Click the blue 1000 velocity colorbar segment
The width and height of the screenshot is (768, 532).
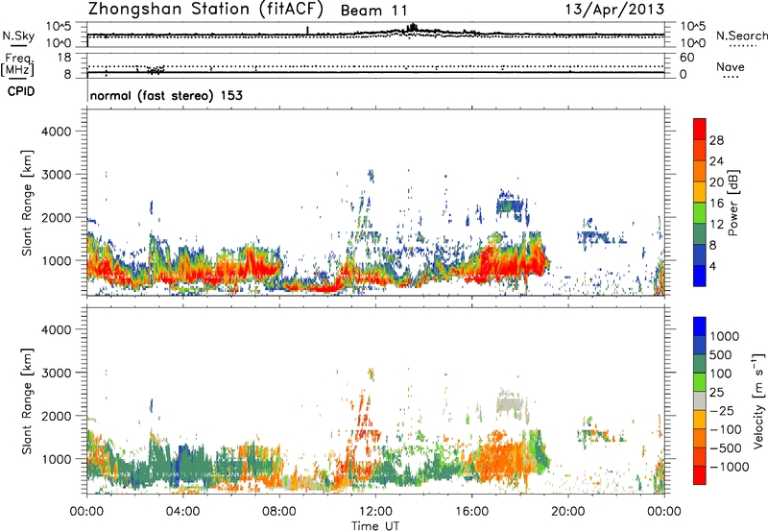pos(700,326)
